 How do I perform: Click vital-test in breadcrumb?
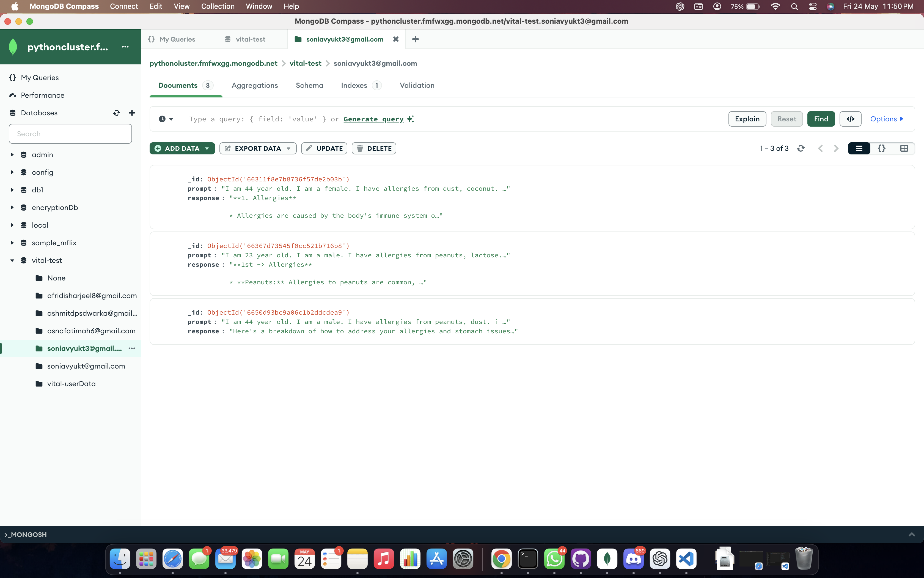point(306,64)
